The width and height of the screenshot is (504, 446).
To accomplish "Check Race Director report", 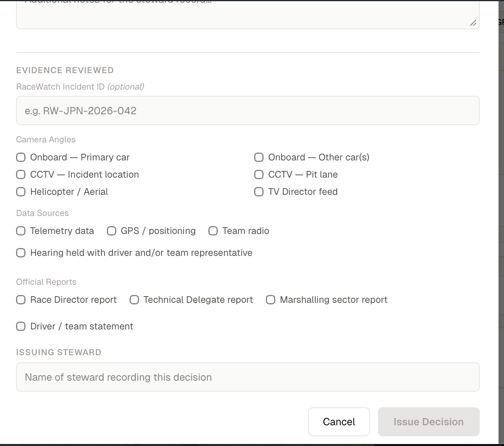I will (x=21, y=300).
